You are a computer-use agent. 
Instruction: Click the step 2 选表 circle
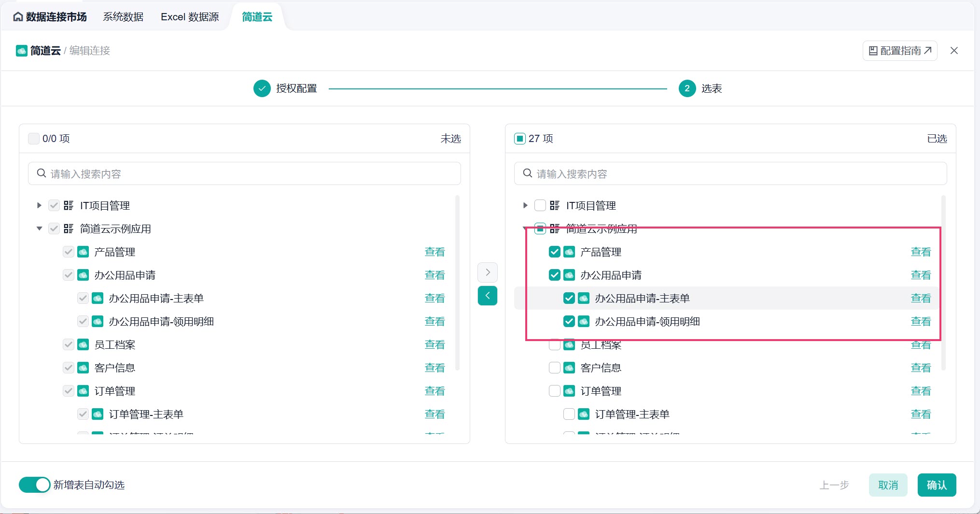(687, 88)
